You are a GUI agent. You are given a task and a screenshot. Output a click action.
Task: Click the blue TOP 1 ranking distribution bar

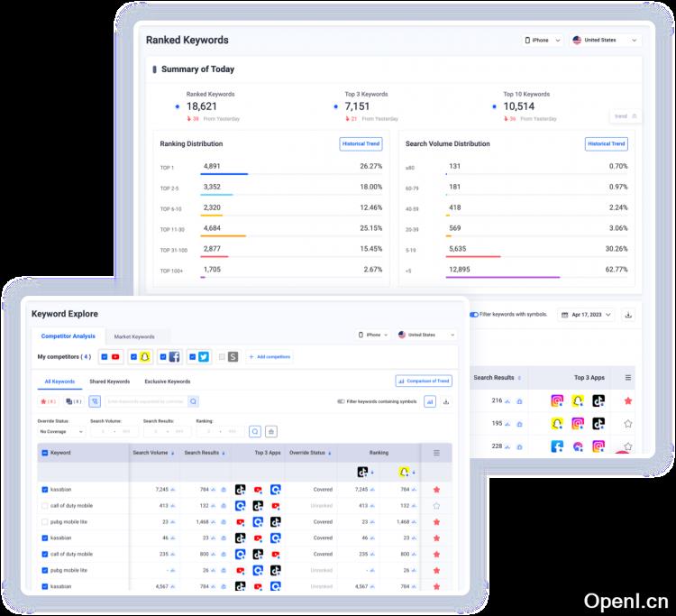224,174
